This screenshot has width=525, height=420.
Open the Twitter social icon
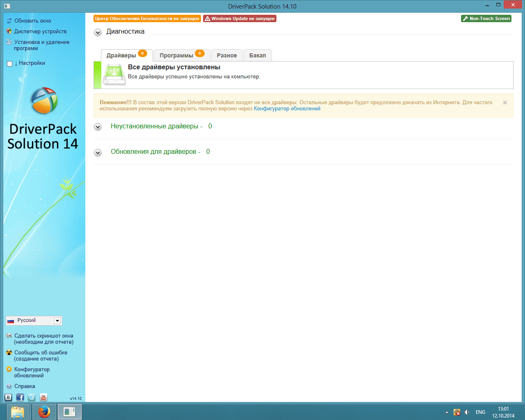point(32,397)
